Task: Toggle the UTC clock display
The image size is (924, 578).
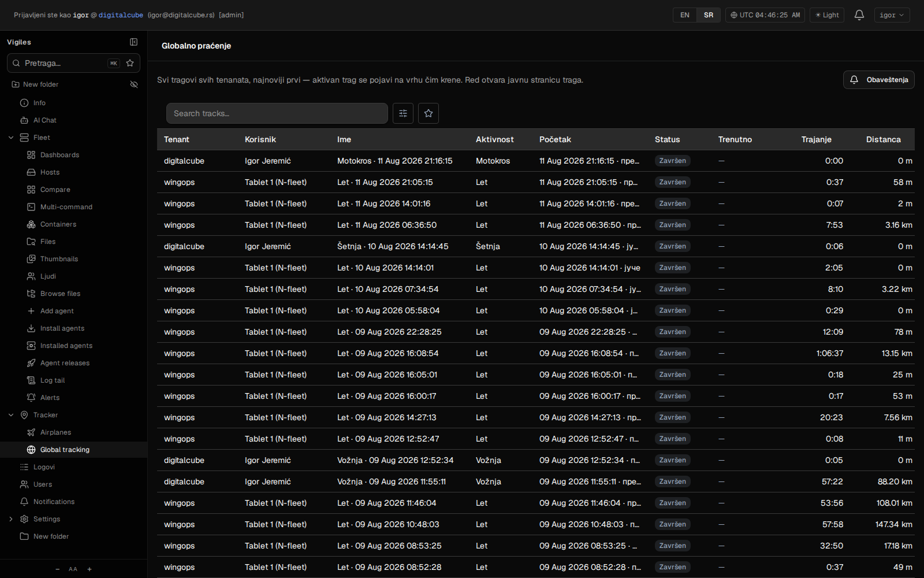Action: 765,15
